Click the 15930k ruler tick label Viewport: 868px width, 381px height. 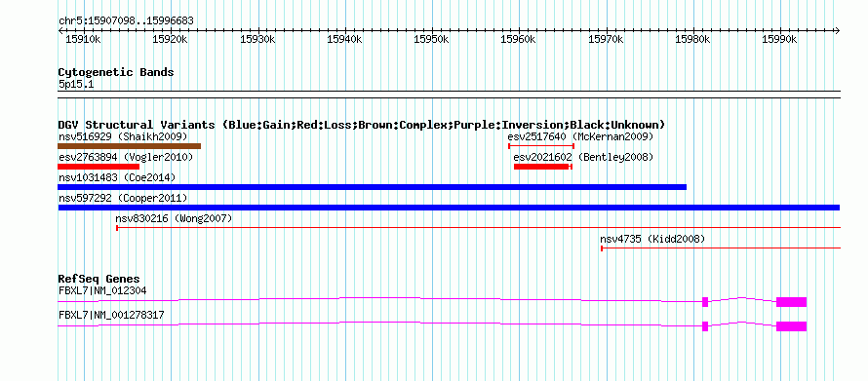click(257, 39)
